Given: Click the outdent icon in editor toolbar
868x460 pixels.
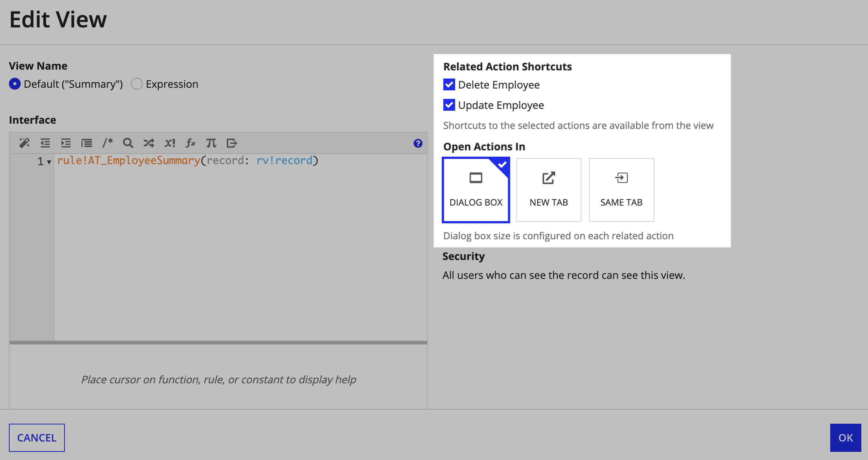Looking at the screenshot, I should (x=45, y=143).
